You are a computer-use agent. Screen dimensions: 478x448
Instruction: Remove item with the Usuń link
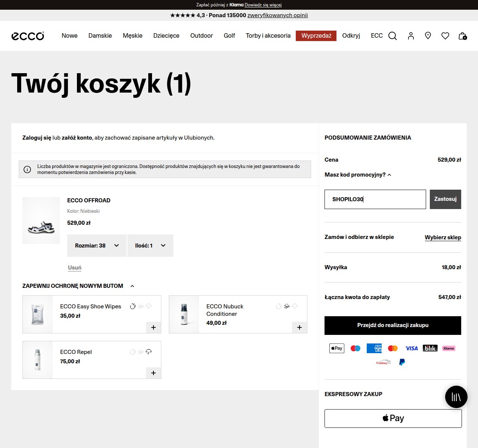(x=75, y=268)
